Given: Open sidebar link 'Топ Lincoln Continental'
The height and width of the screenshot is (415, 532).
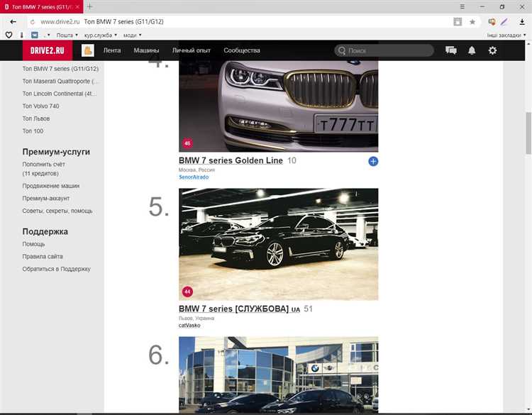Looking at the screenshot, I should click(x=60, y=94).
